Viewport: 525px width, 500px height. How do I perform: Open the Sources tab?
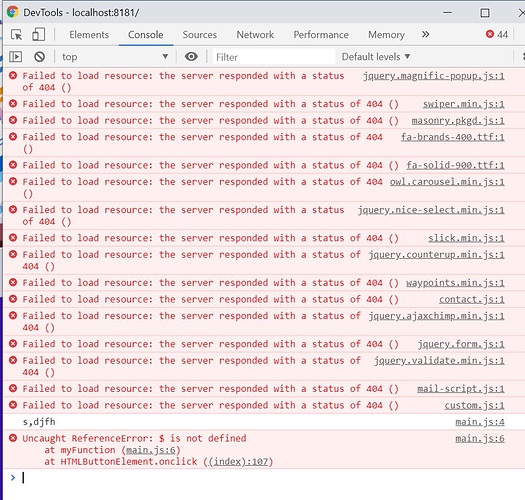point(200,34)
